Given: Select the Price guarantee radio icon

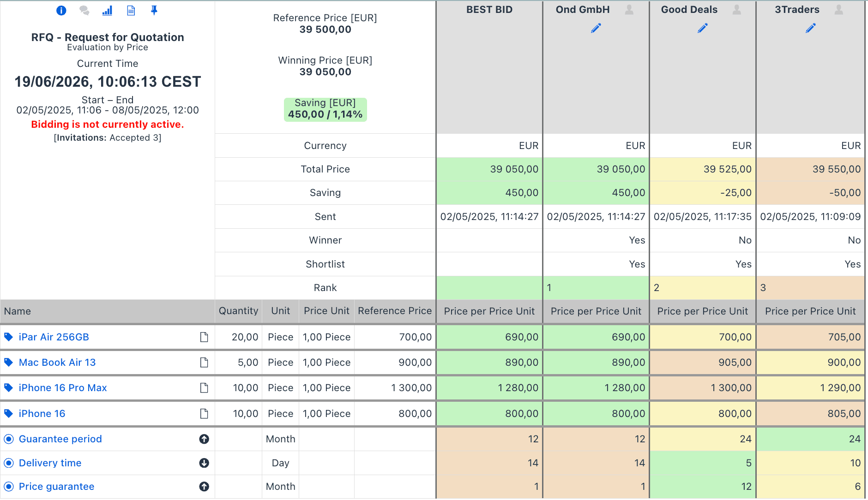Looking at the screenshot, I should click(8, 487).
